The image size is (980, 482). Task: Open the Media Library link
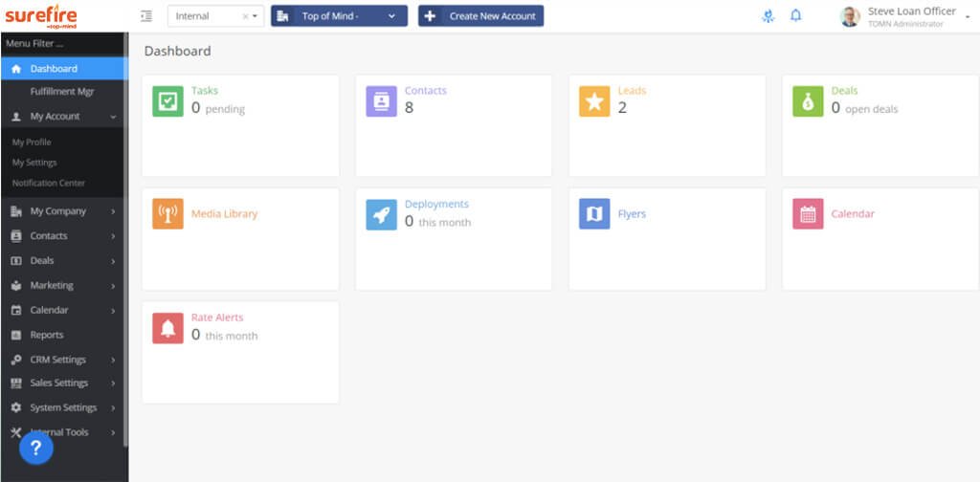[224, 213]
